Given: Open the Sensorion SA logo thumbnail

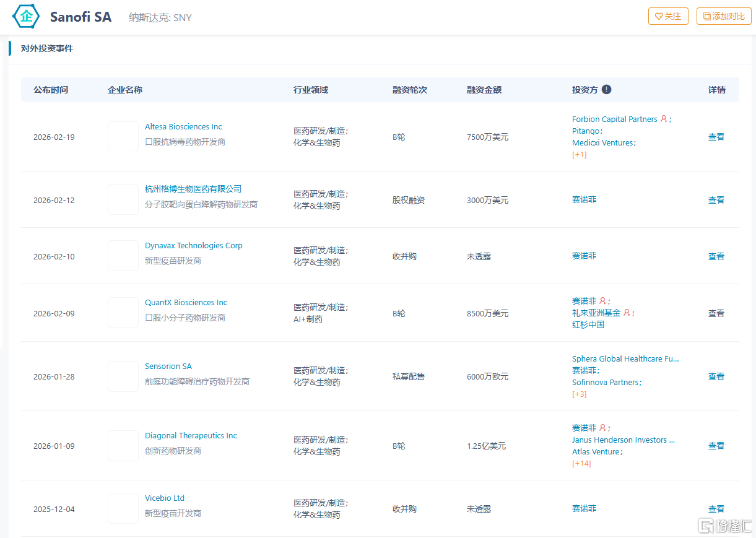Looking at the screenshot, I should [x=123, y=376].
